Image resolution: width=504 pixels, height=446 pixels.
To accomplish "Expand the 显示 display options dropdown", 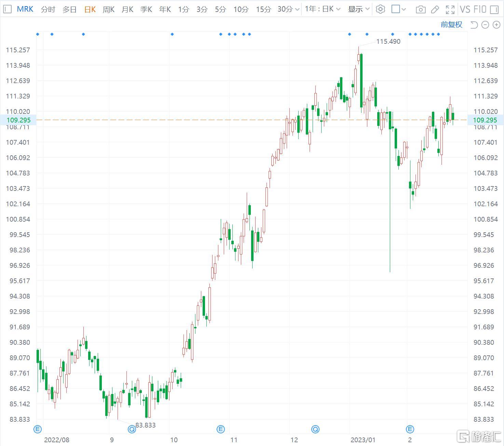I will 359,9.
